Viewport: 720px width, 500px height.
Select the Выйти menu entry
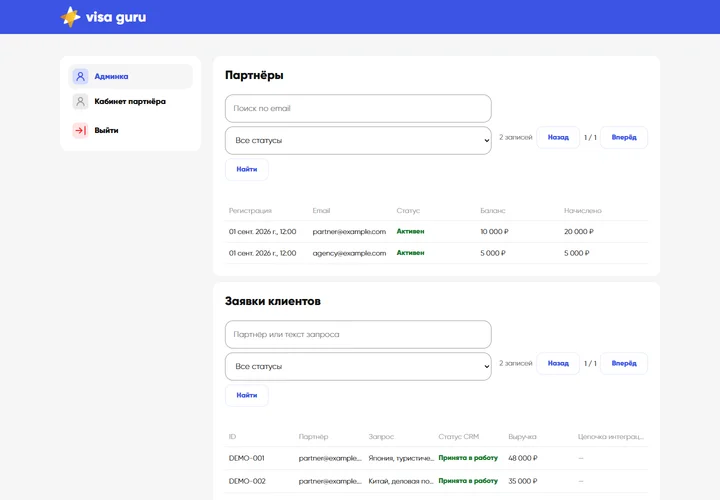(130, 130)
